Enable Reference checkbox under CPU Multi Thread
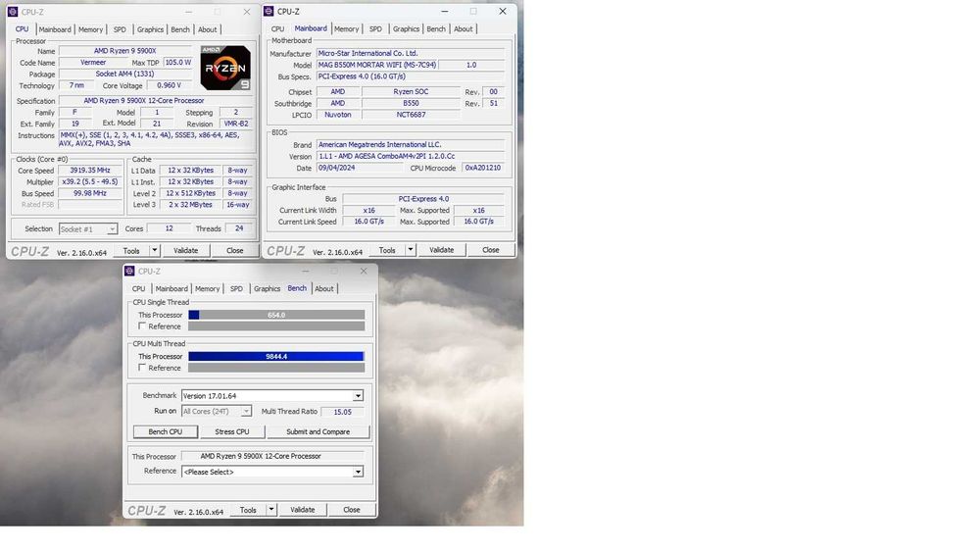Screen dimensions: 980x552 (142, 368)
